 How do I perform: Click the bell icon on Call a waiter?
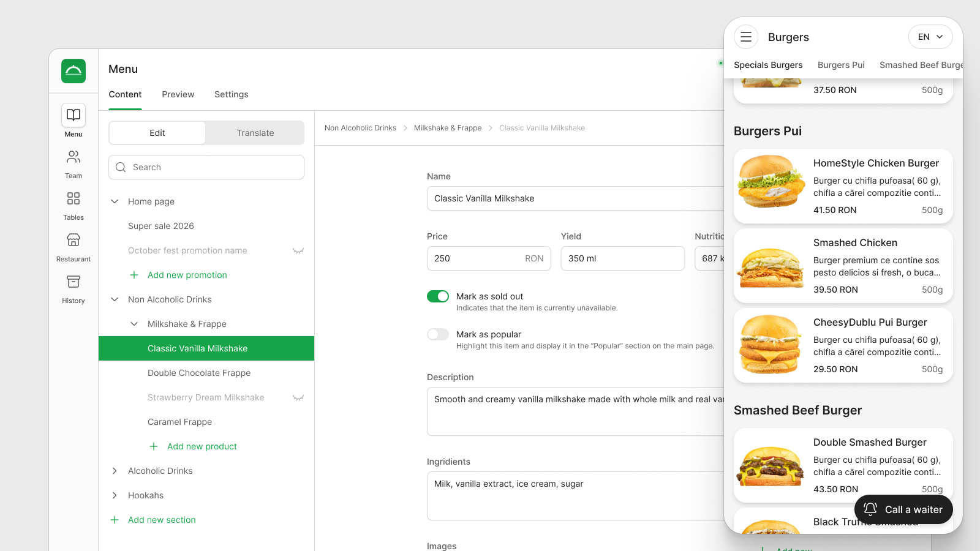click(x=870, y=509)
